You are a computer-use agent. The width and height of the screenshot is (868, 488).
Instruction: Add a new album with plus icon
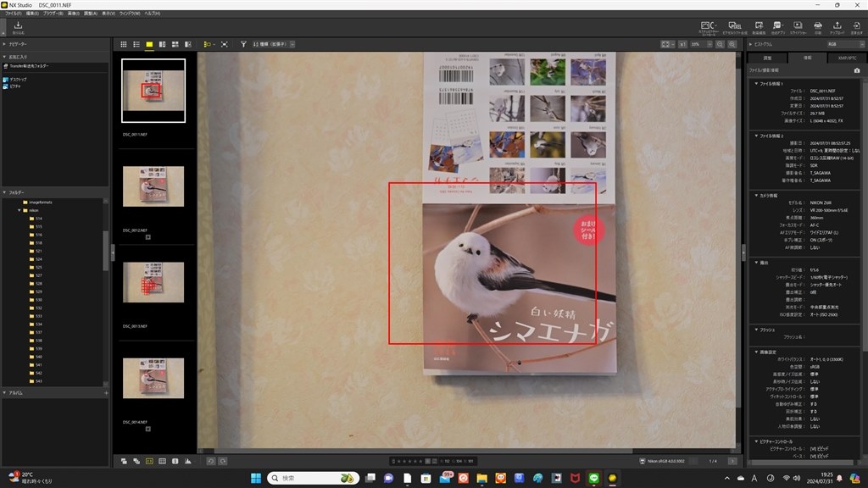[x=106, y=393]
